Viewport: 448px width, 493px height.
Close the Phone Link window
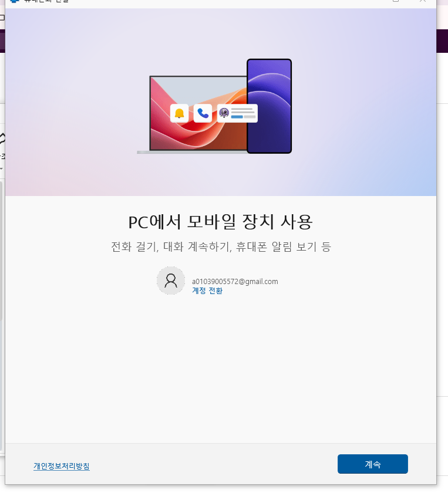coord(423,1)
